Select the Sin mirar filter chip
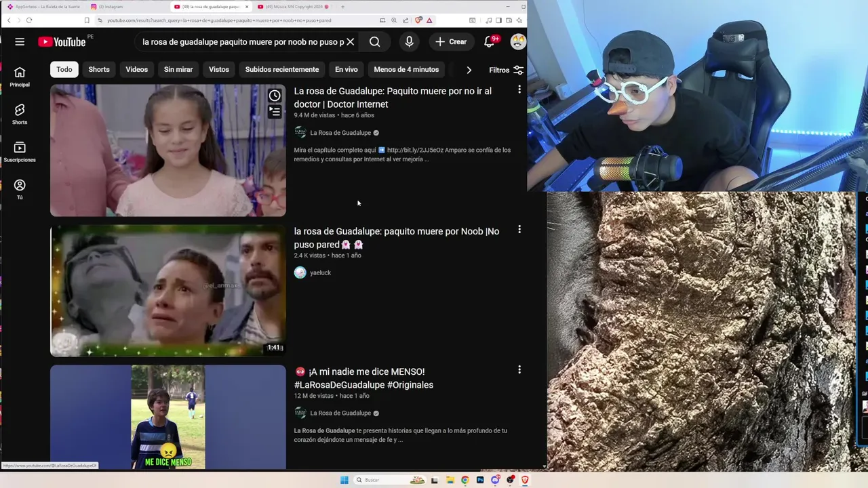868x488 pixels. (x=178, y=69)
